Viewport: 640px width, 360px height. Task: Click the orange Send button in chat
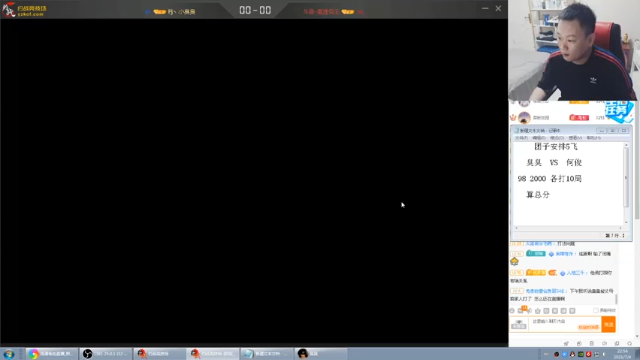pyautogui.click(x=609, y=324)
